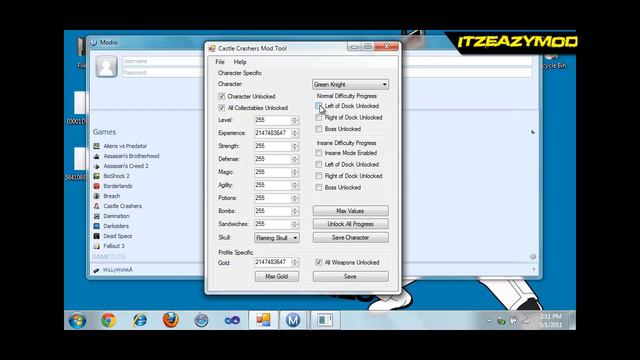640x360 pixels.
Task: Click the colored blocks taskbar icon
Action: click(x=263, y=320)
